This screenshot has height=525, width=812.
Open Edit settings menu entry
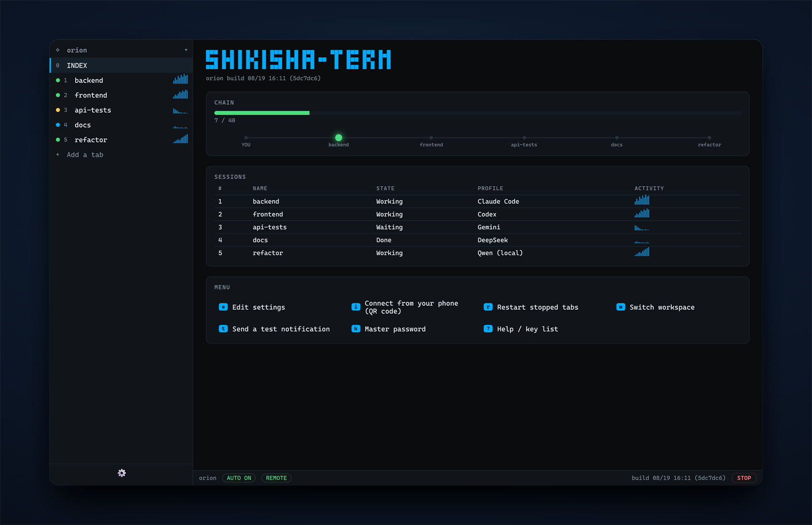258,307
